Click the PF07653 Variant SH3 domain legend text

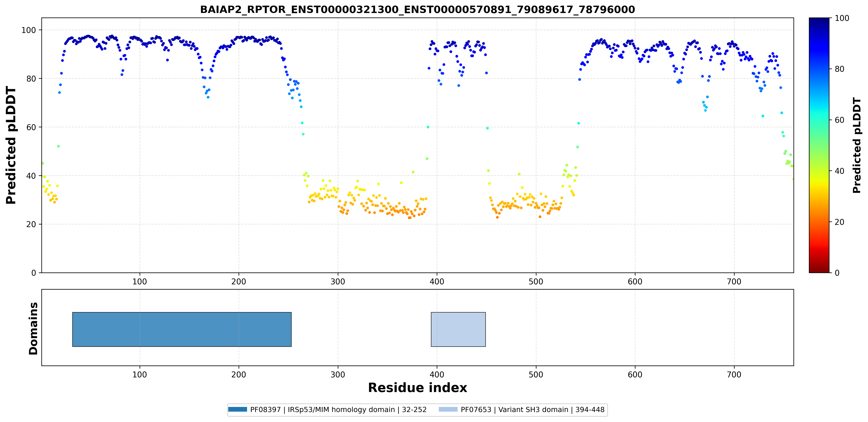click(x=533, y=410)
